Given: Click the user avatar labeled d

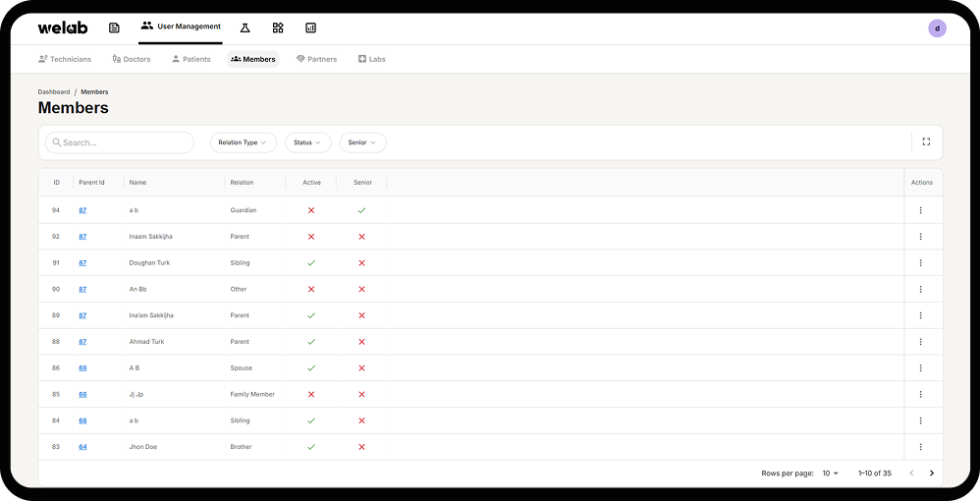Looking at the screenshot, I should (x=937, y=28).
